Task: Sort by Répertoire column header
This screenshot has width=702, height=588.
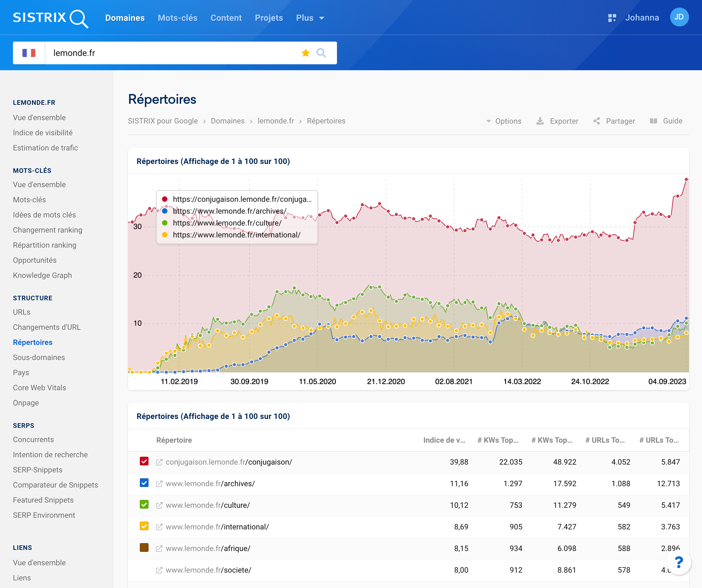Action: tap(174, 440)
